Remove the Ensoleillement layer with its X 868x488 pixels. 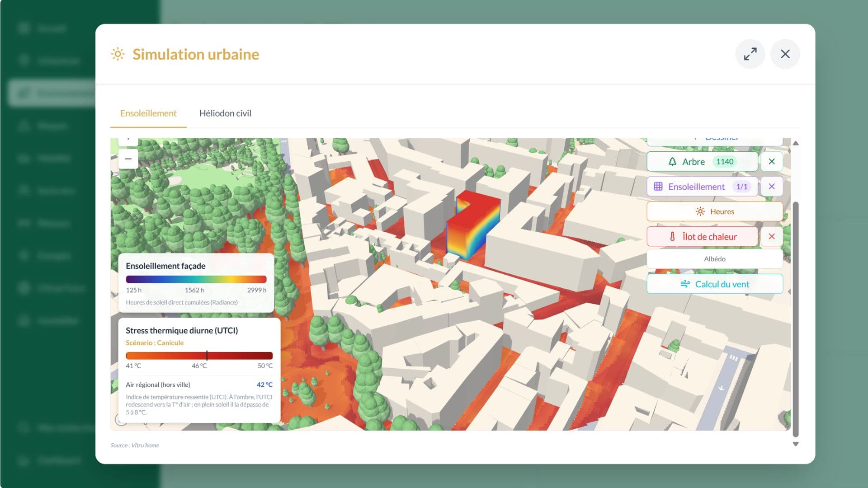tap(772, 187)
